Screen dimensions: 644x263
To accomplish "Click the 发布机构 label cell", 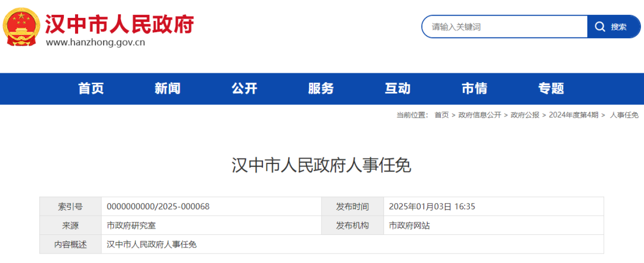I will (x=352, y=225).
